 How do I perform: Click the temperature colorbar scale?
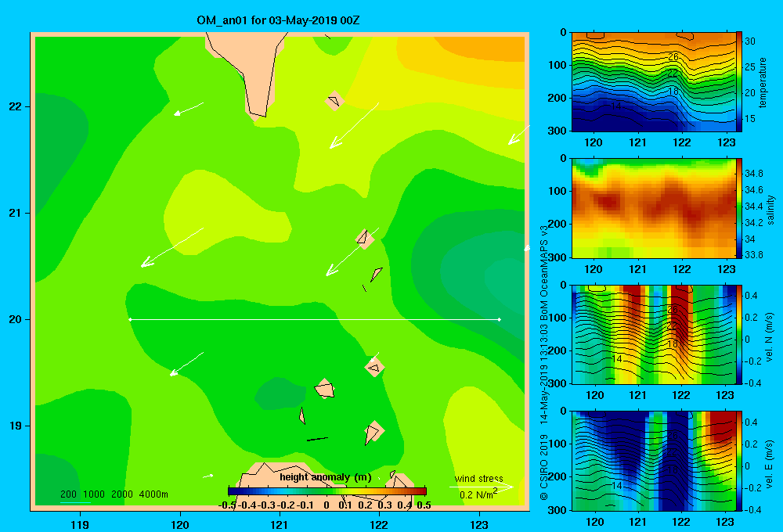(739, 82)
